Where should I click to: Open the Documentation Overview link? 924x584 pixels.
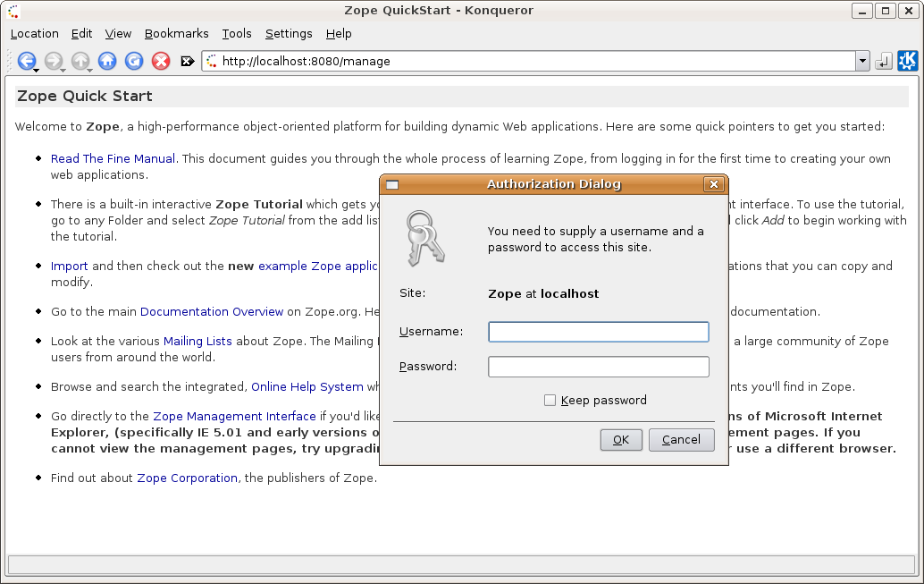click(212, 311)
